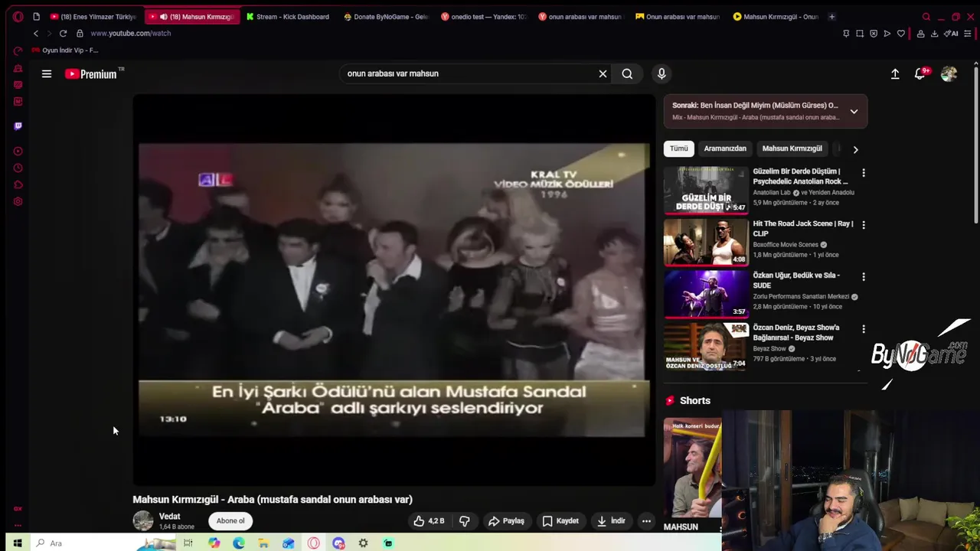Image resolution: width=980 pixels, height=551 pixels.
Task: Open Özcan Deniz Beyaz Show video title
Action: [x=795, y=332]
